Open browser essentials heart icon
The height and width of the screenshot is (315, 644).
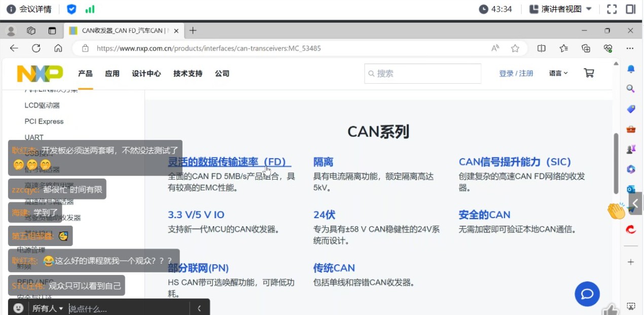(x=608, y=48)
